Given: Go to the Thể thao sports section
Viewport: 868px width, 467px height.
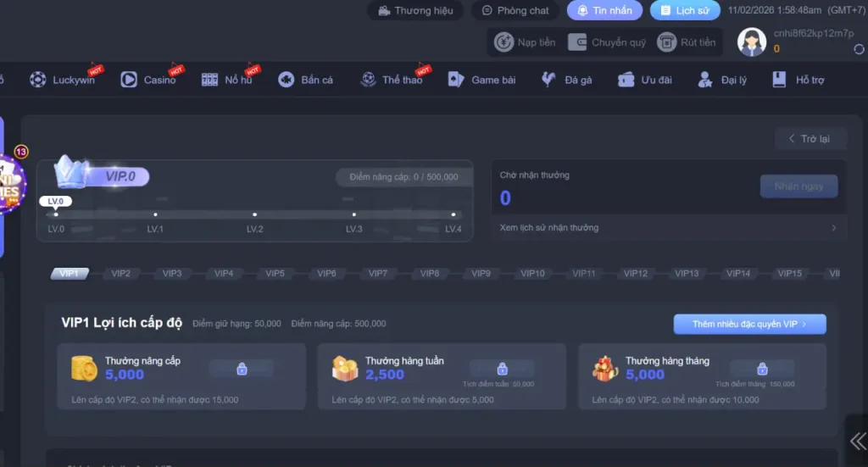Looking at the screenshot, I should [x=391, y=80].
